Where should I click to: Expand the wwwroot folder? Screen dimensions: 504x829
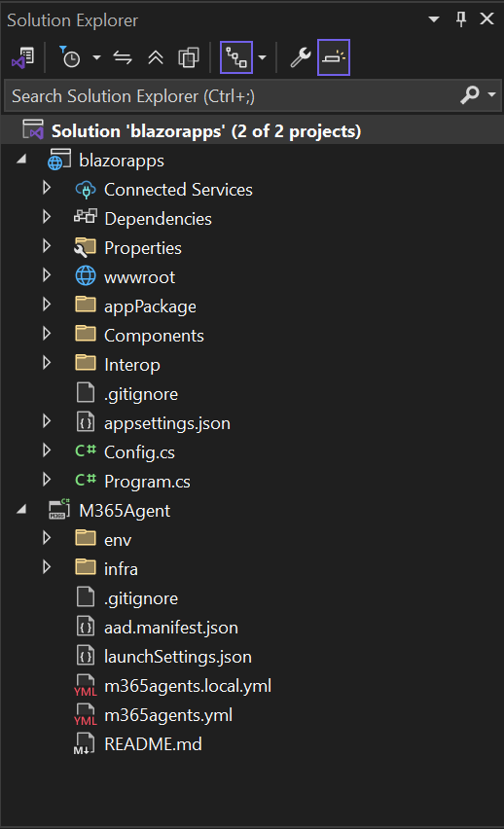47,275
